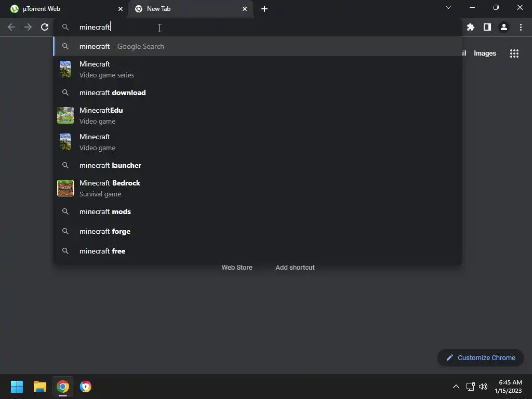Open the Chrome side panel icon

[487, 27]
